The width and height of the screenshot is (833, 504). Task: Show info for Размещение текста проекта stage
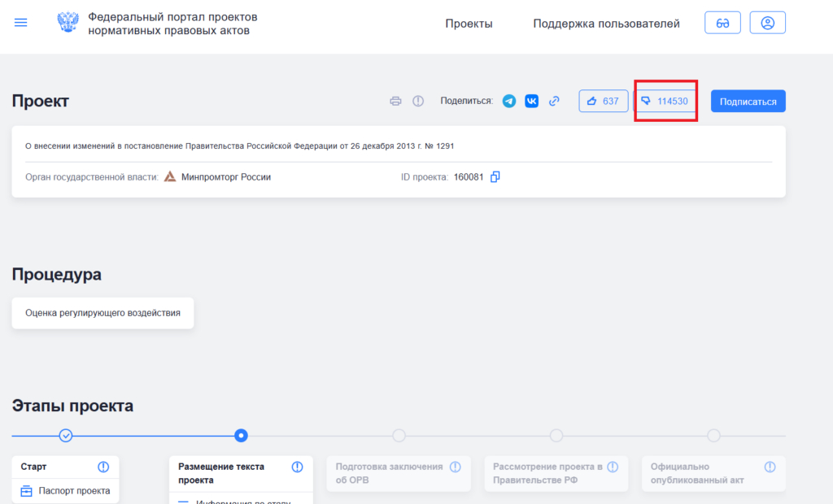(297, 467)
